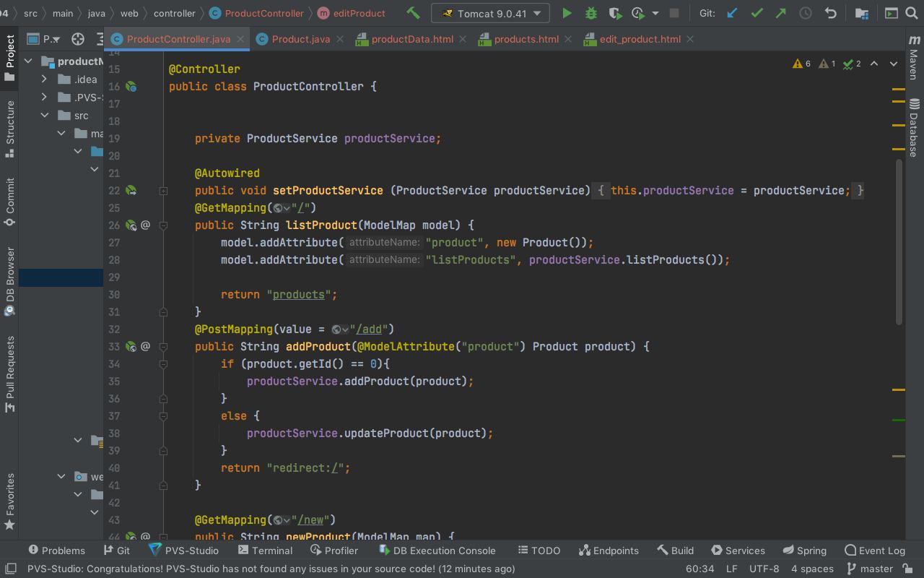Toggle the fold marker at line 26
The image size is (924, 578).
[164, 225]
